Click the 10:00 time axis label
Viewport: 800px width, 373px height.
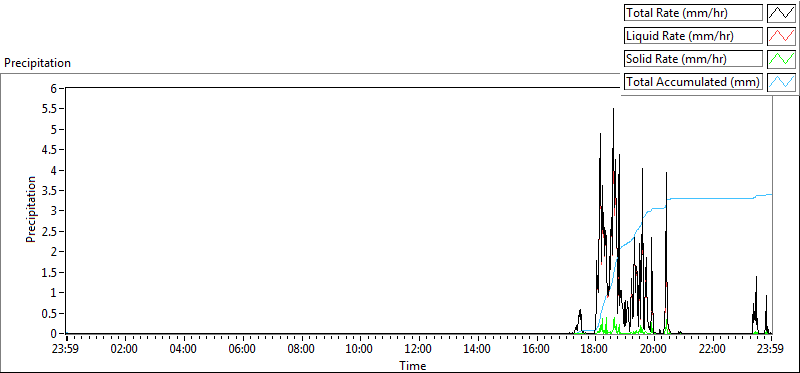pos(359,350)
